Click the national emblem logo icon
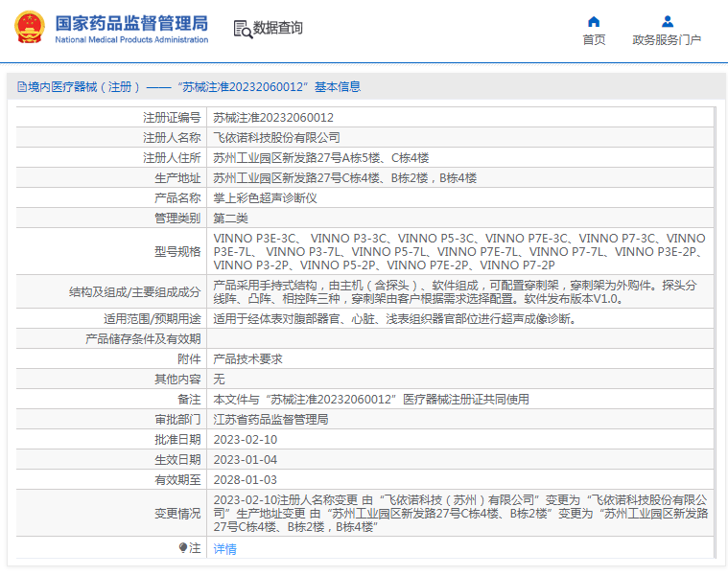The image size is (728, 576). (30, 27)
